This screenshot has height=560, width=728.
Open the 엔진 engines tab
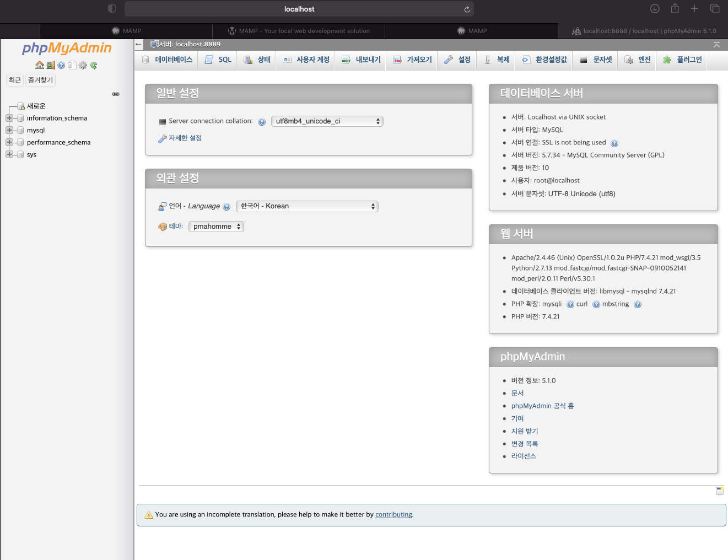(x=638, y=60)
